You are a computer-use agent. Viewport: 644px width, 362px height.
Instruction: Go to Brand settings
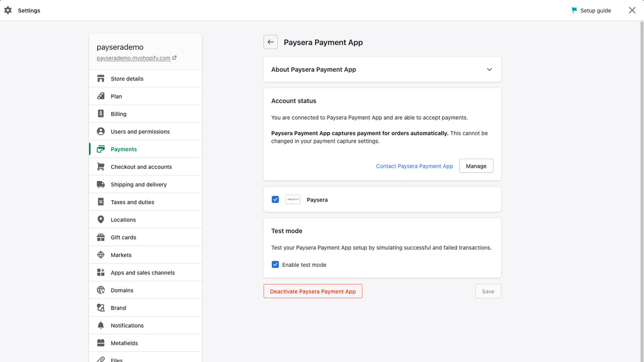(x=145, y=307)
